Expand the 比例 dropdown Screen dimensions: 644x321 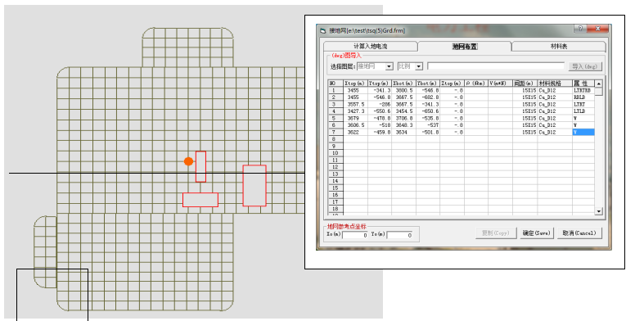pos(419,66)
